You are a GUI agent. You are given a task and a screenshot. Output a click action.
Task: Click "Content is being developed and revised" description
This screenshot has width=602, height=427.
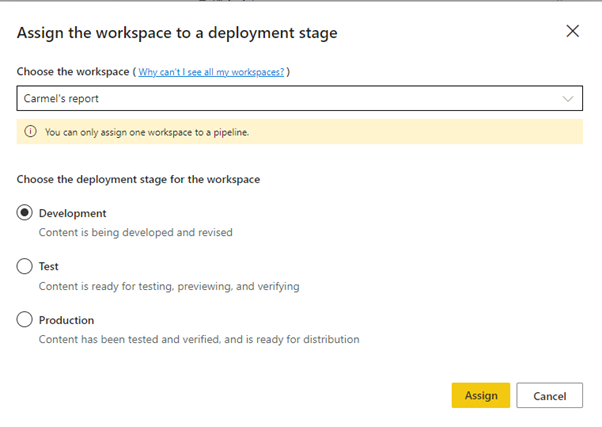(135, 232)
